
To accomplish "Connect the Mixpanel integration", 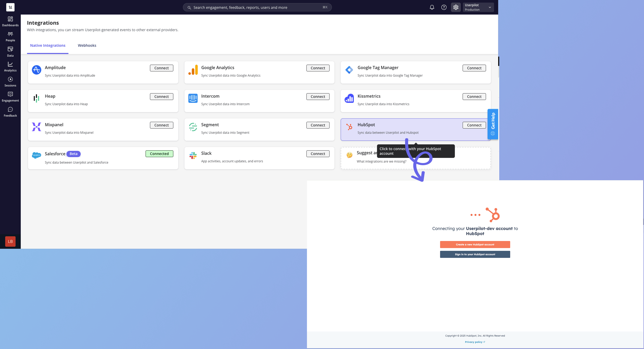I will coord(162,125).
